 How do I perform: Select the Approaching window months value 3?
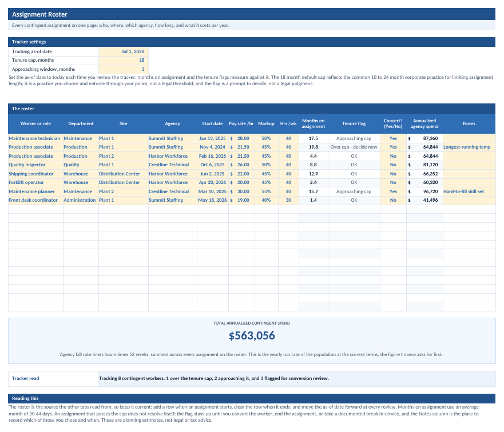pos(124,69)
